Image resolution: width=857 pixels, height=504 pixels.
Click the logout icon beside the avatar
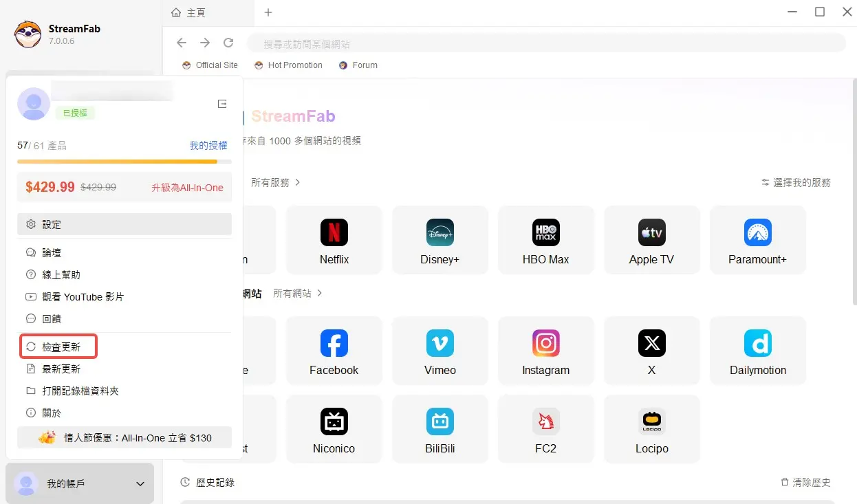click(222, 104)
